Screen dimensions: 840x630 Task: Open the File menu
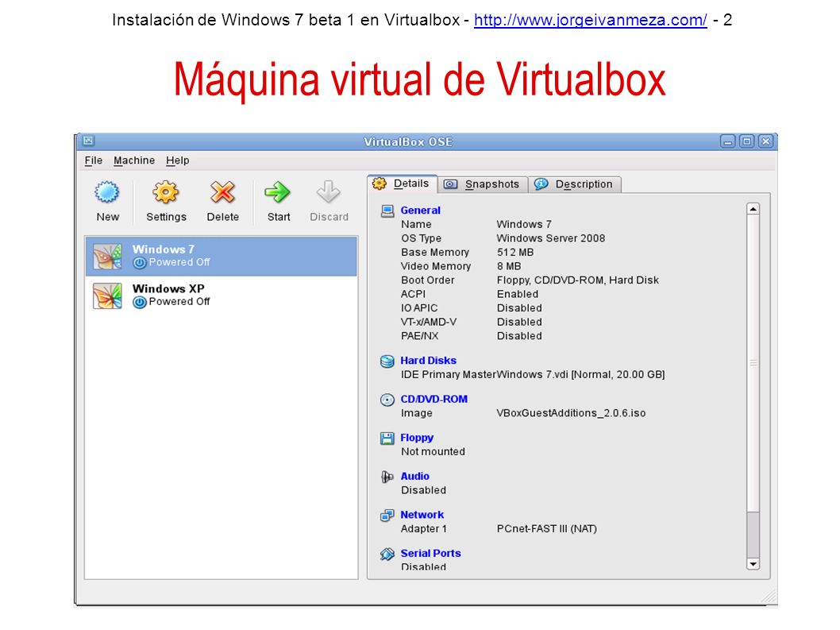pos(93,160)
